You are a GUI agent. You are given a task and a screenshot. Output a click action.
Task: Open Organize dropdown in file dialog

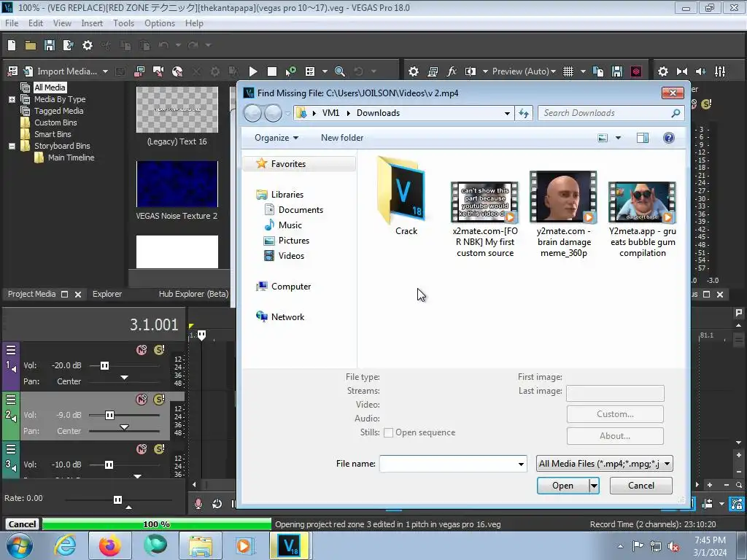coord(276,138)
